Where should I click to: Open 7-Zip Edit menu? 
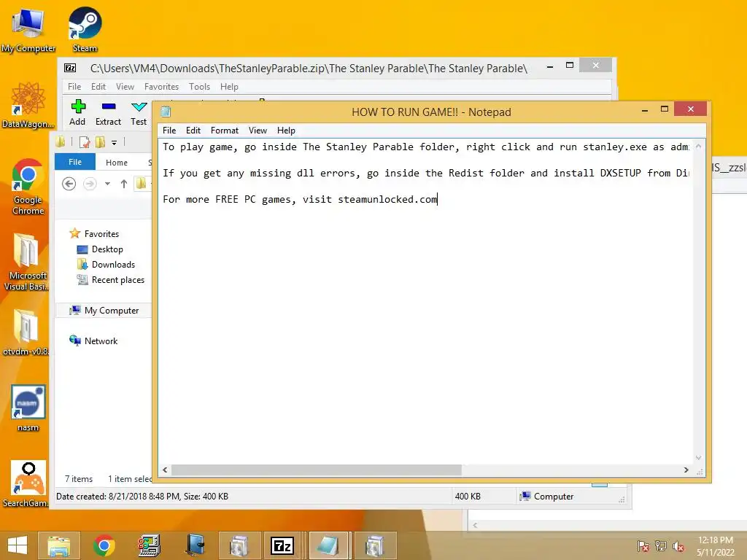[x=98, y=87]
